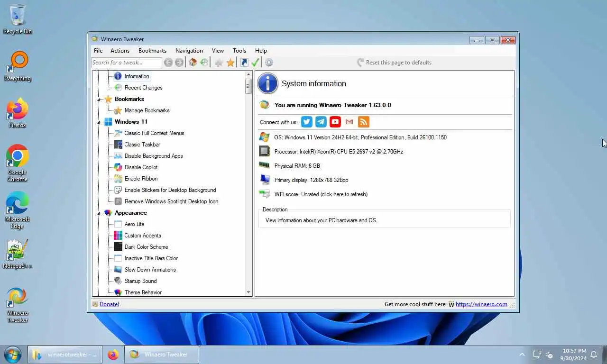Click the Everything desktop shortcut icon
The image size is (607, 364).
[x=18, y=63]
